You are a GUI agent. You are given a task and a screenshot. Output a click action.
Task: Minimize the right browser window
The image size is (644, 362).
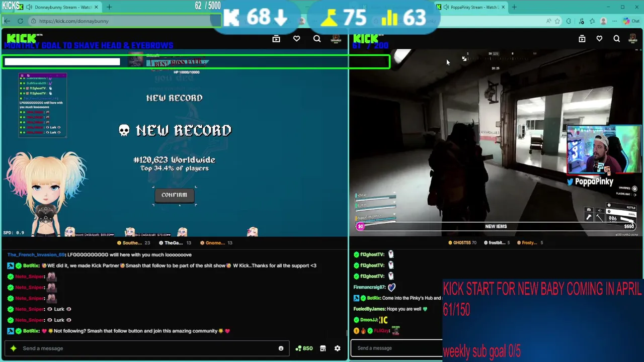tap(608, 7)
